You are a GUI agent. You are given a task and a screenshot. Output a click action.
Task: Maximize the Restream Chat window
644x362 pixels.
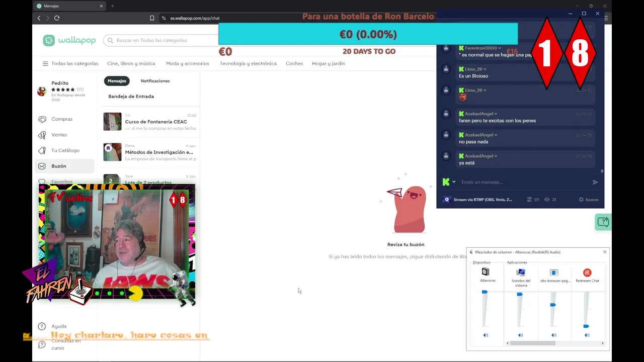584,14
